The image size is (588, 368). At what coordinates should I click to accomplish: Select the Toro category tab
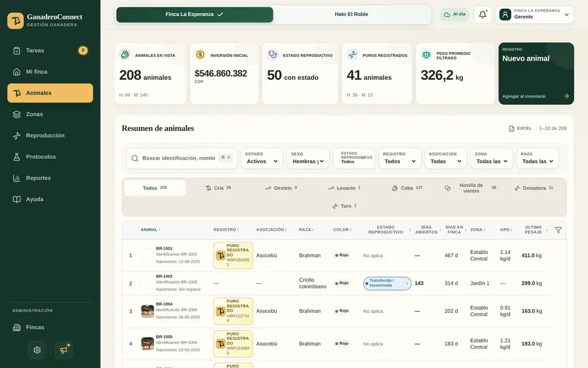tap(344, 206)
